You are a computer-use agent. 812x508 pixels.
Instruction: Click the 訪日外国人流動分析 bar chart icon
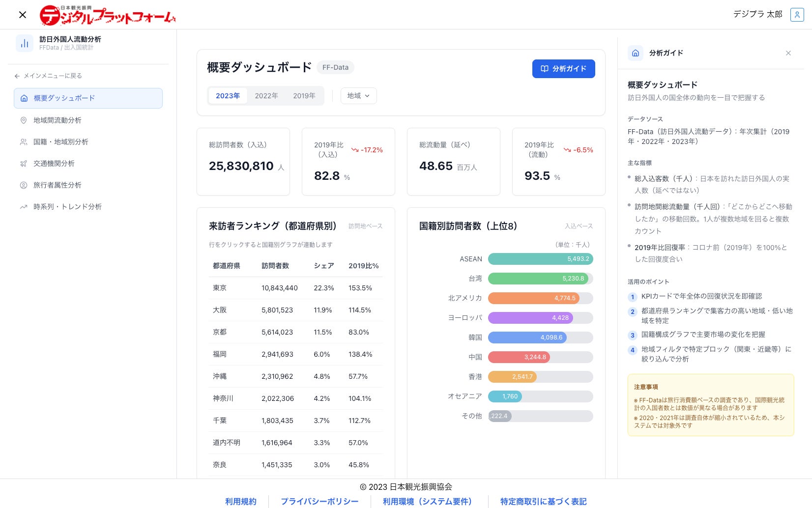pos(25,43)
